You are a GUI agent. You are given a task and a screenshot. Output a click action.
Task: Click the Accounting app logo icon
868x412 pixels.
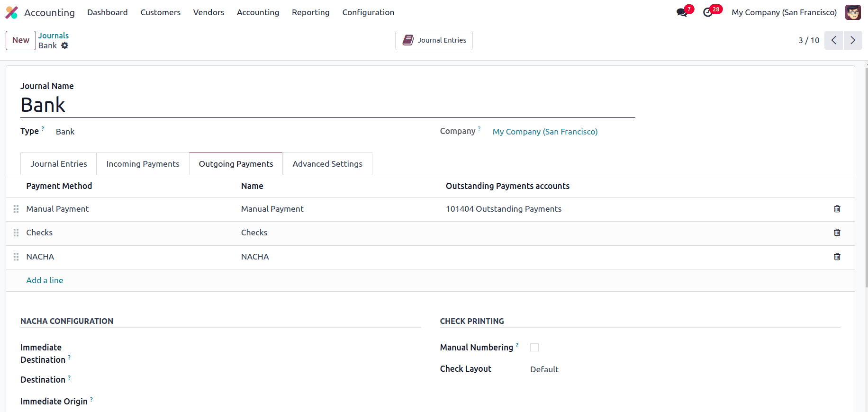pyautogui.click(x=11, y=12)
